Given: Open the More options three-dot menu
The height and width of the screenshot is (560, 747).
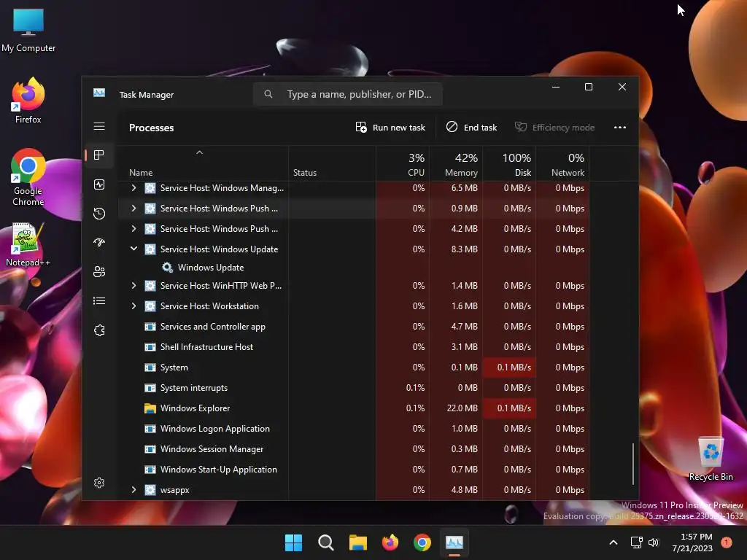Looking at the screenshot, I should [620, 128].
